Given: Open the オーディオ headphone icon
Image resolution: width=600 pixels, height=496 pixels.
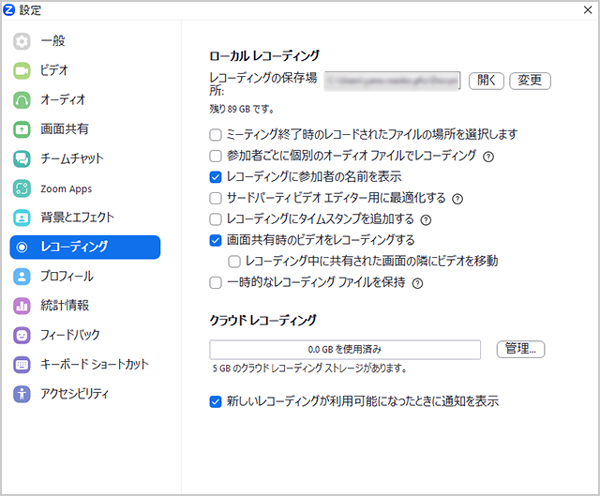Looking at the screenshot, I should (22, 100).
